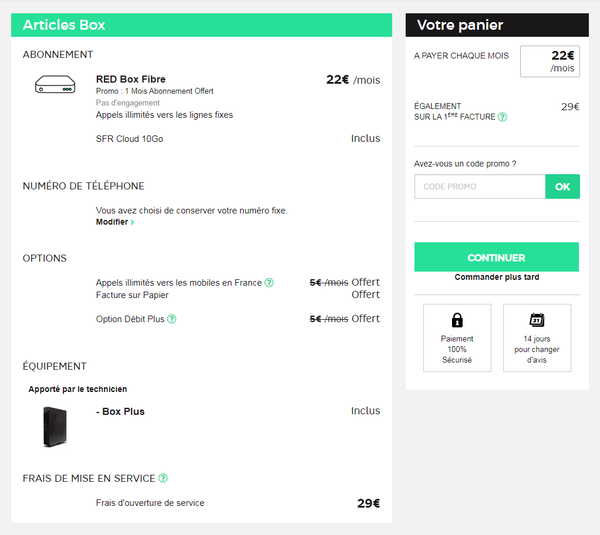The image size is (600, 535).
Task: Apply promo code with OK button
Action: pyautogui.click(x=562, y=187)
